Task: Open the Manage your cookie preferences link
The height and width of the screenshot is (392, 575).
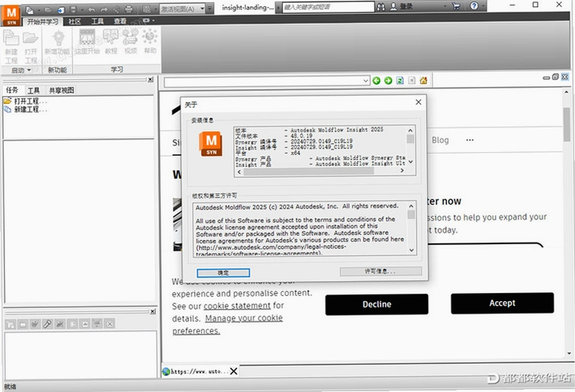Action: tap(227, 325)
